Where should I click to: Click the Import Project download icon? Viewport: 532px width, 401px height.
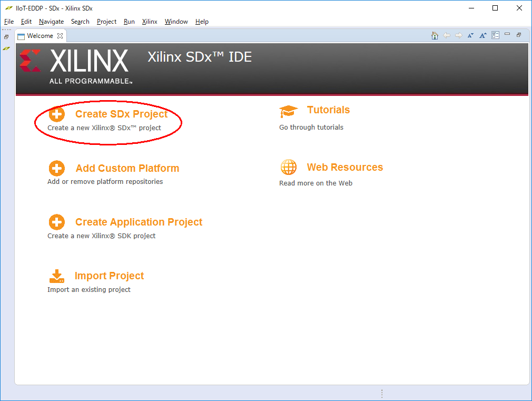tap(57, 276)
